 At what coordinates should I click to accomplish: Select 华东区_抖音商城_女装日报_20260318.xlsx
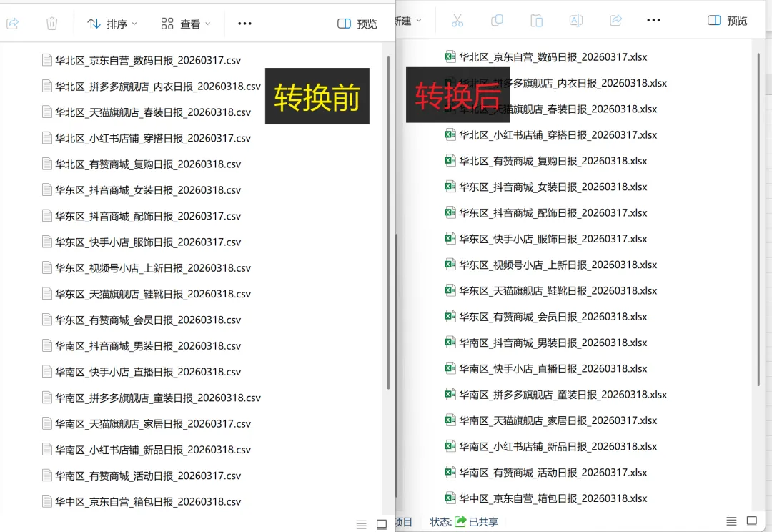(x=546, y=187)
